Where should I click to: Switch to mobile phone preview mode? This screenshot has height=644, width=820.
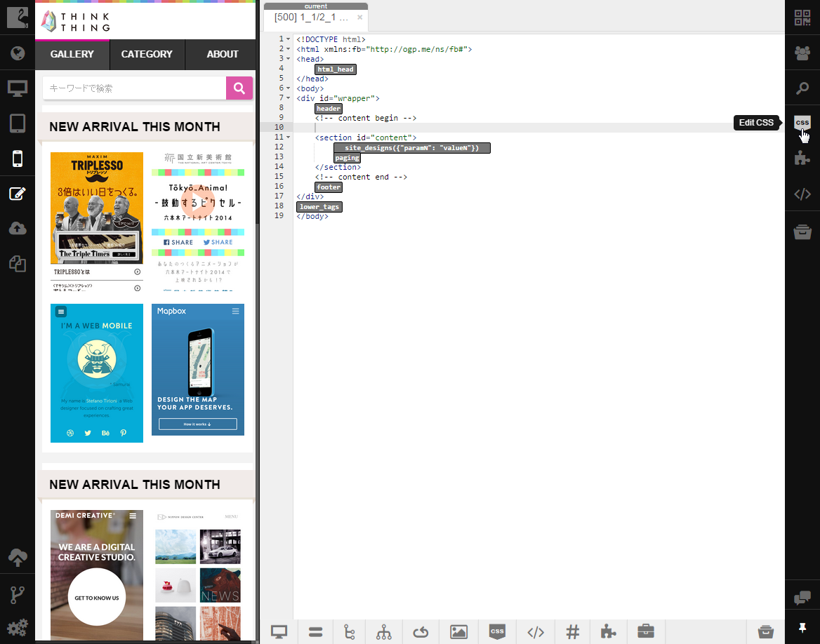pyautogui.click(x=18, y=159)
